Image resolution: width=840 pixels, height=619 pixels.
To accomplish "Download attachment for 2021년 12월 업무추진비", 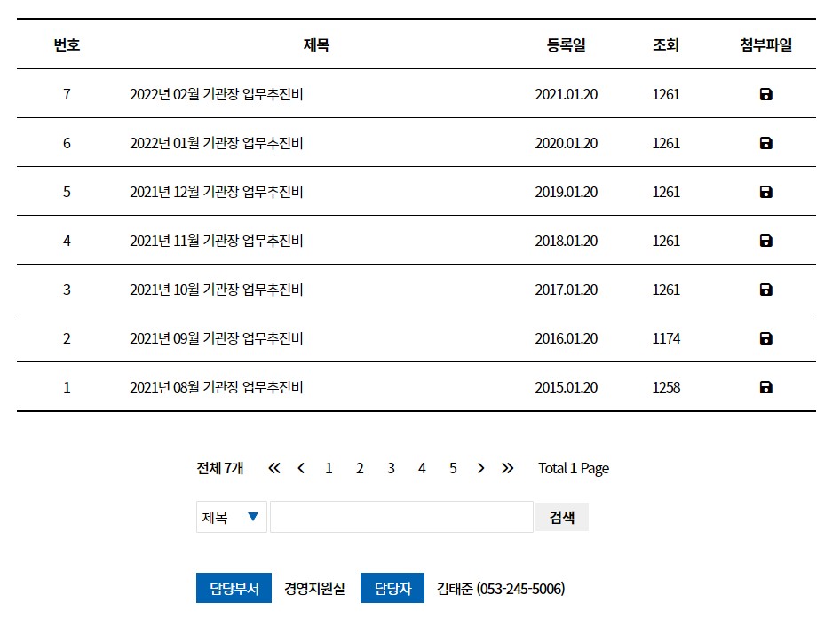I will pos(766,192).
